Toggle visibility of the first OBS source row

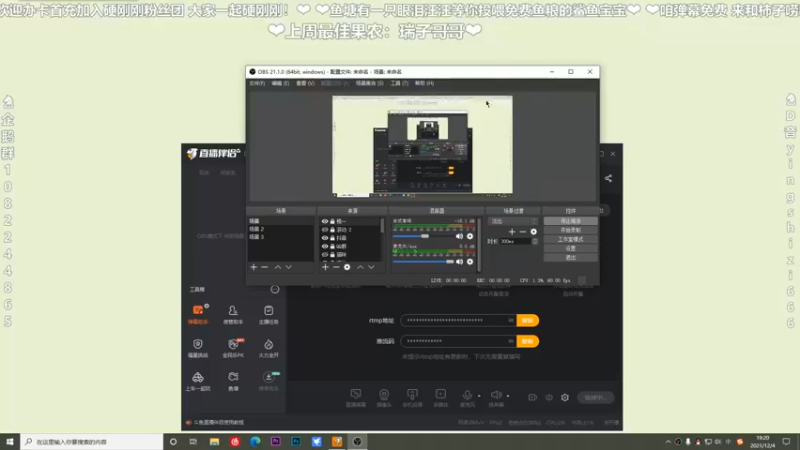click(x=324, y=221)
